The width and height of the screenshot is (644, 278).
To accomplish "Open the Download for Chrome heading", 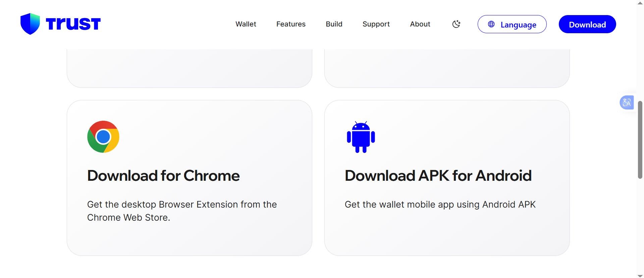I will pos(163,176).
